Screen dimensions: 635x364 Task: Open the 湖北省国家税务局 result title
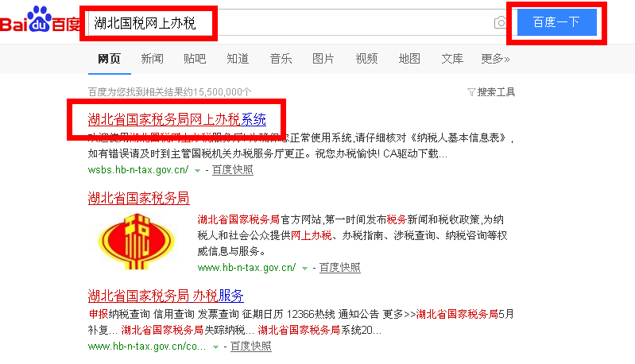[x=138, y=198]
